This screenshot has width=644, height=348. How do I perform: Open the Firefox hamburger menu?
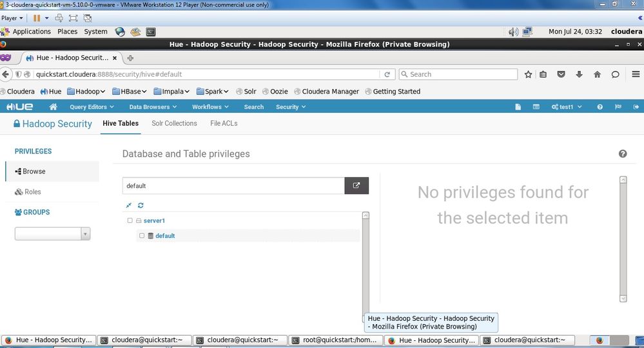tap(636, 74)
